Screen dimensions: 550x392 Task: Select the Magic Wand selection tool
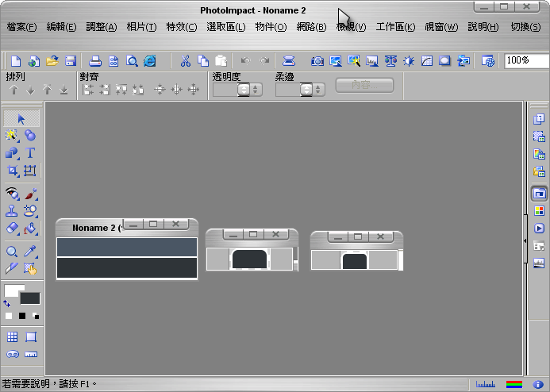coord(12,136)
